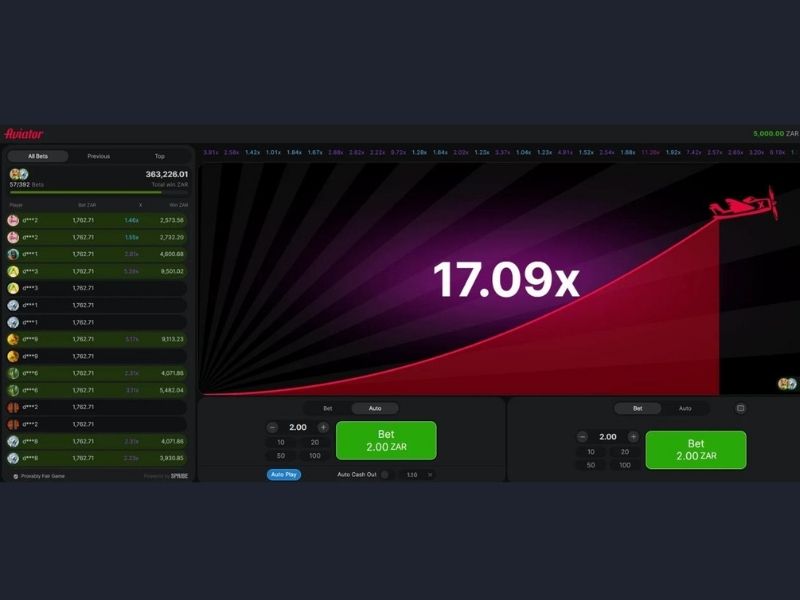800x600 pixels.
Task: Click the Aviator logo in the header
Action: pyautogui.click(x=24, y=134)
